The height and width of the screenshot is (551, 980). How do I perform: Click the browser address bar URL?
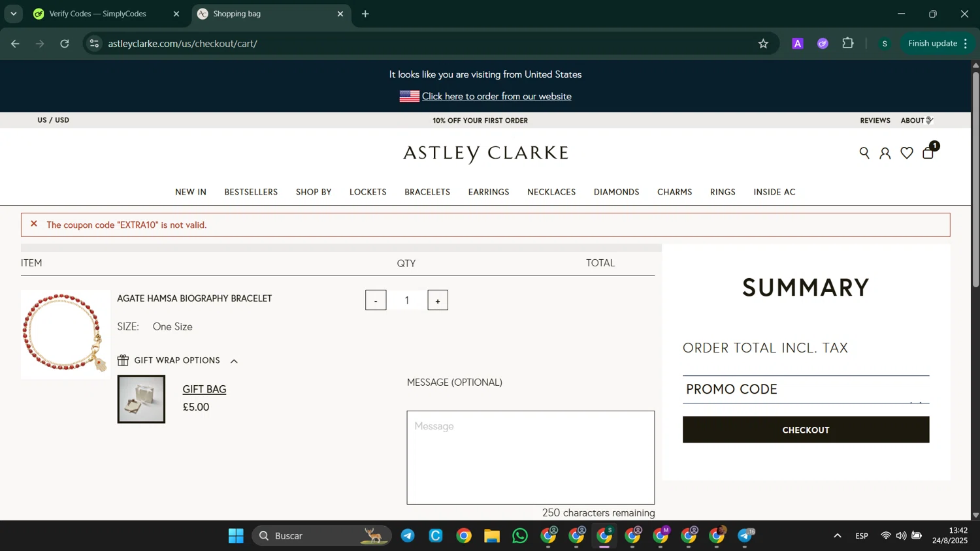[183, 44]
